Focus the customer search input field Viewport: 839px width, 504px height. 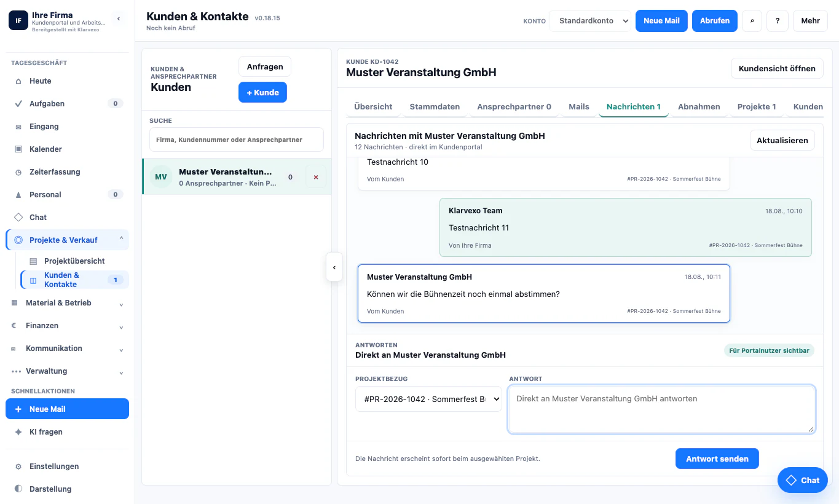237,140
